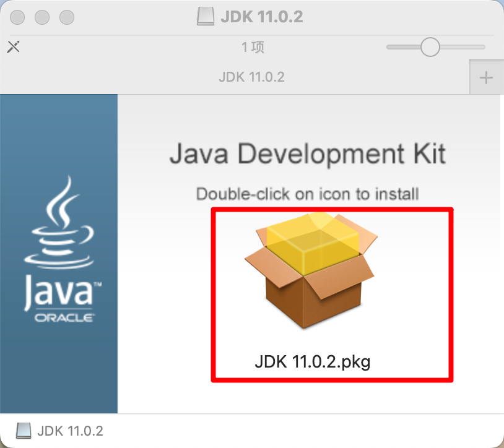
Task: Click the Java coffee cup logo
Action: click(59, 222)
